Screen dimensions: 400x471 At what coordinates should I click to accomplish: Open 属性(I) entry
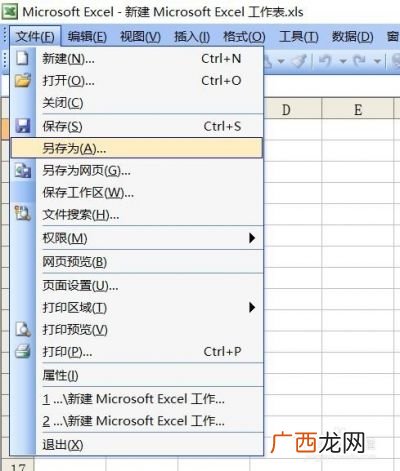pyautogui.click(x=137, y=375)
